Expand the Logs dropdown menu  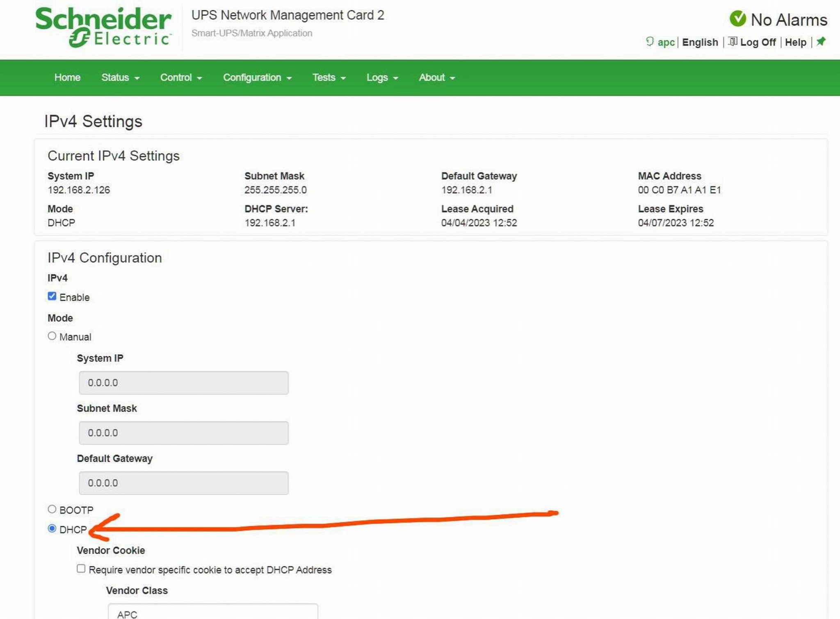[382, 77]
